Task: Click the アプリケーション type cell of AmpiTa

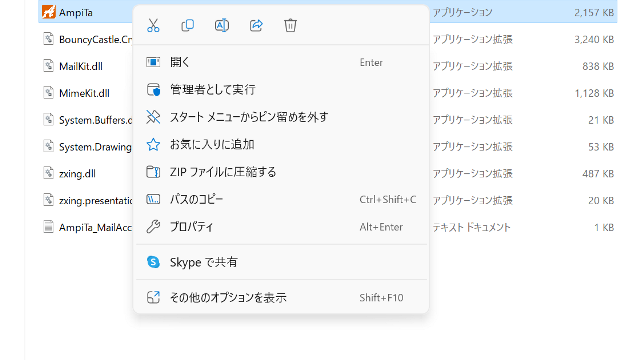Action: (462, 12)
